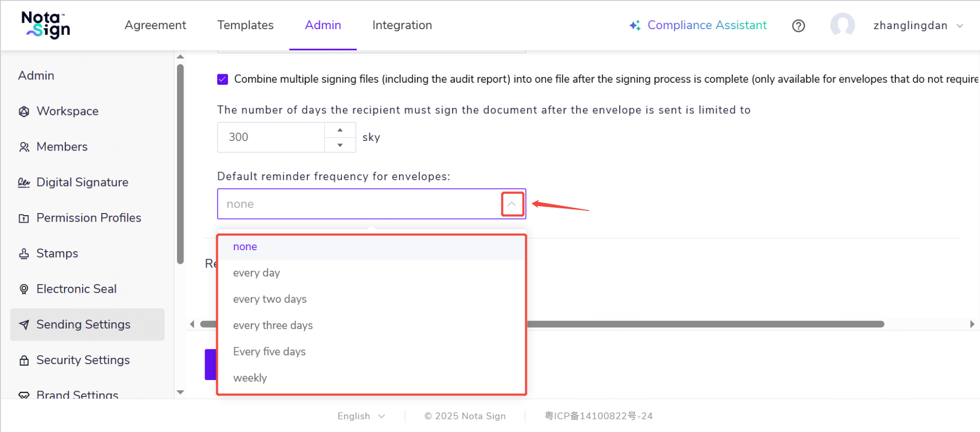Screen dimensions: 980x432
Task: Select "every two days" reminder option
Action: [270, 299]
